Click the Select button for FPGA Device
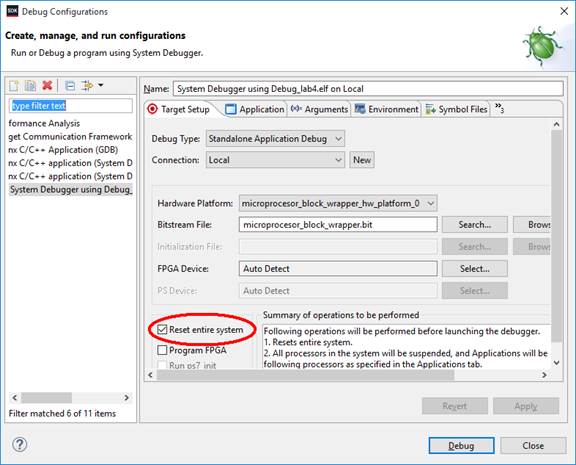The image size is (576, 465). 475,269
